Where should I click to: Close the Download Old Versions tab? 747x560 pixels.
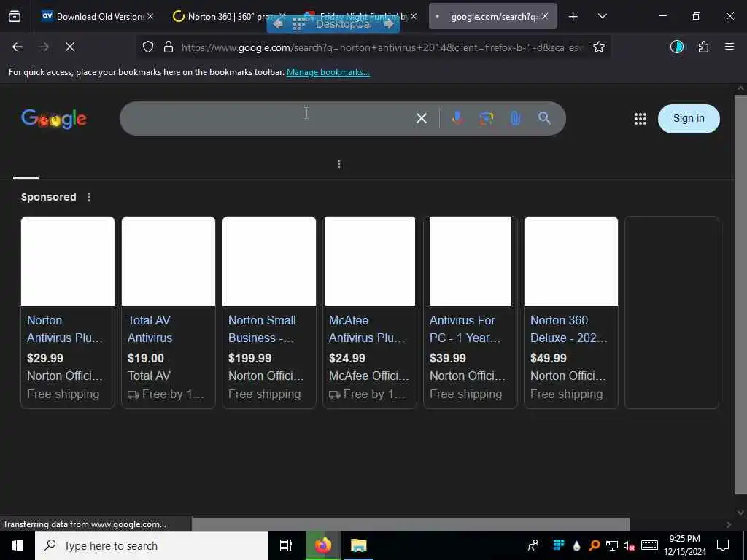(x=150, y=16)
